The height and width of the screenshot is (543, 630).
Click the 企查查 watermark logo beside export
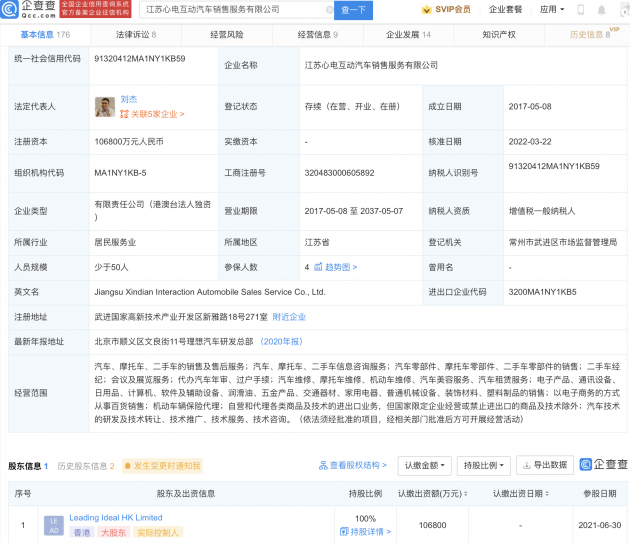click(x=604, y=465)
